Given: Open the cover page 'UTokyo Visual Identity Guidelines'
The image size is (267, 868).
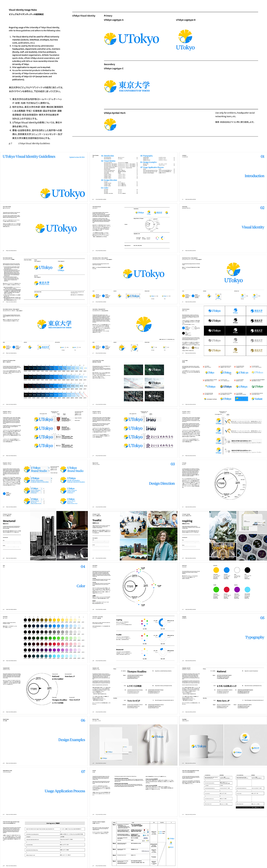Looking at the screenshot, I should [44, 177].
